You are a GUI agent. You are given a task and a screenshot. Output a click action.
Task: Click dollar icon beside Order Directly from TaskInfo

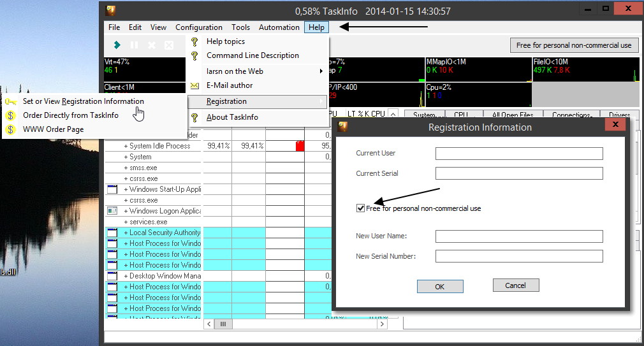pos(11,115)
